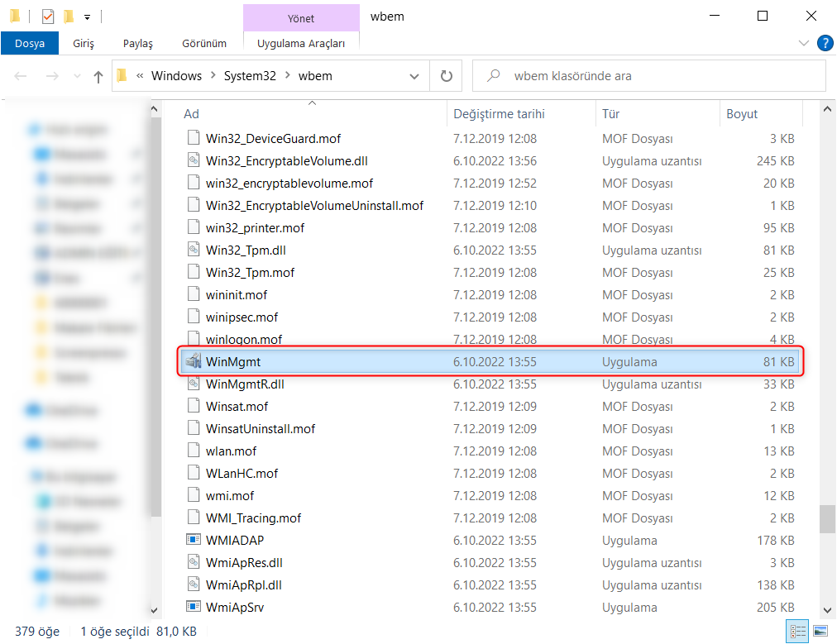Select the Görünüm ribbon tab
The image size is (837, 644).
pyautogui.click(x=204, y=43)
